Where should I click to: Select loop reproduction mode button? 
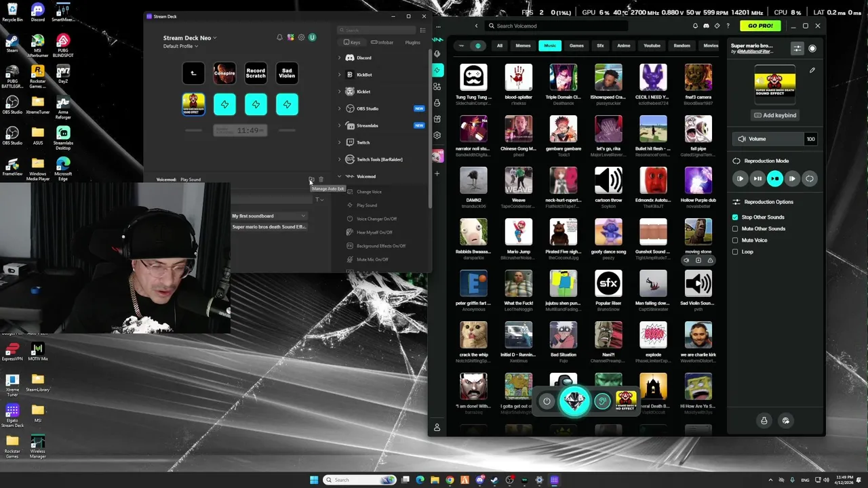pyautogui.click(x=809, y=179)
